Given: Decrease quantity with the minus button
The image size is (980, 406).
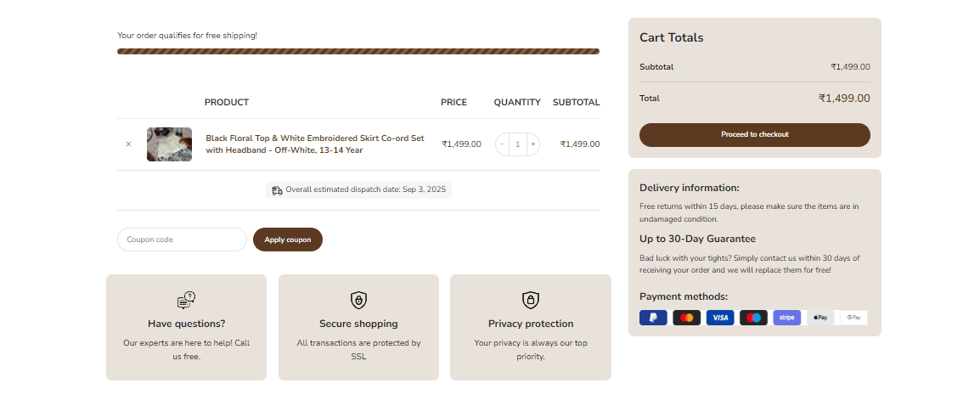Looking at the screenshot, I should [502, 144].
